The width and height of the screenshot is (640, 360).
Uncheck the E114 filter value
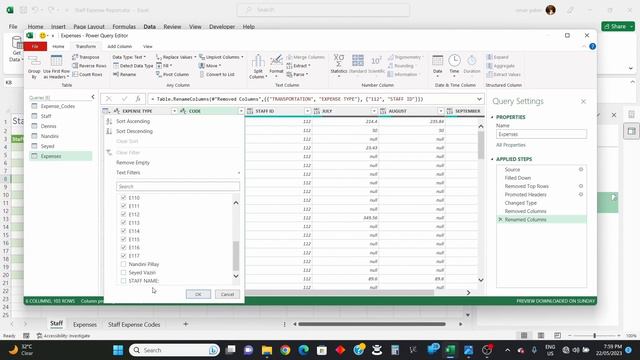click(124, 231)
